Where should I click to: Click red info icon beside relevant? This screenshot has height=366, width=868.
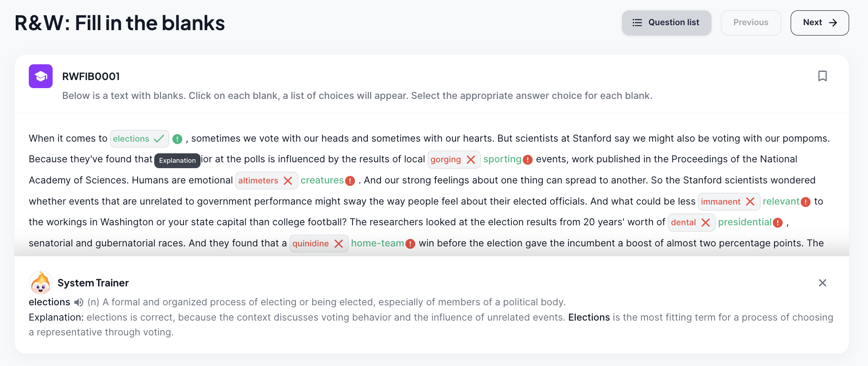tap(805, 202)
